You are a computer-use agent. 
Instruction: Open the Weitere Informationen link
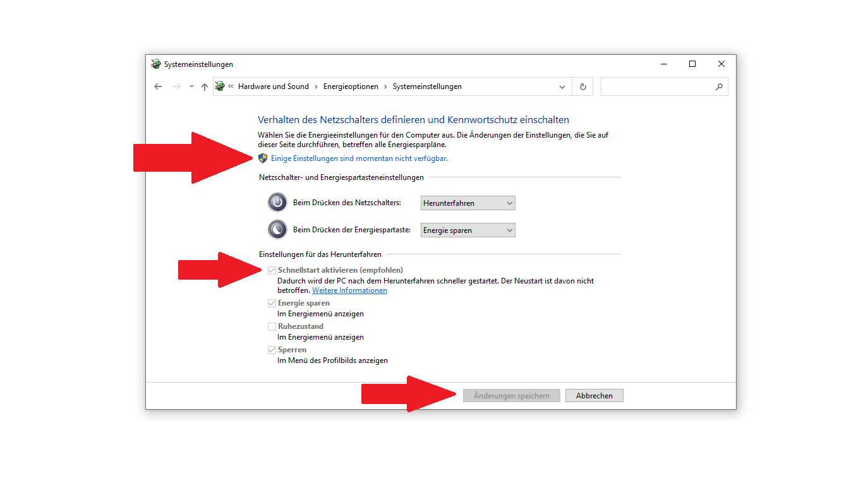click(349, 290)
